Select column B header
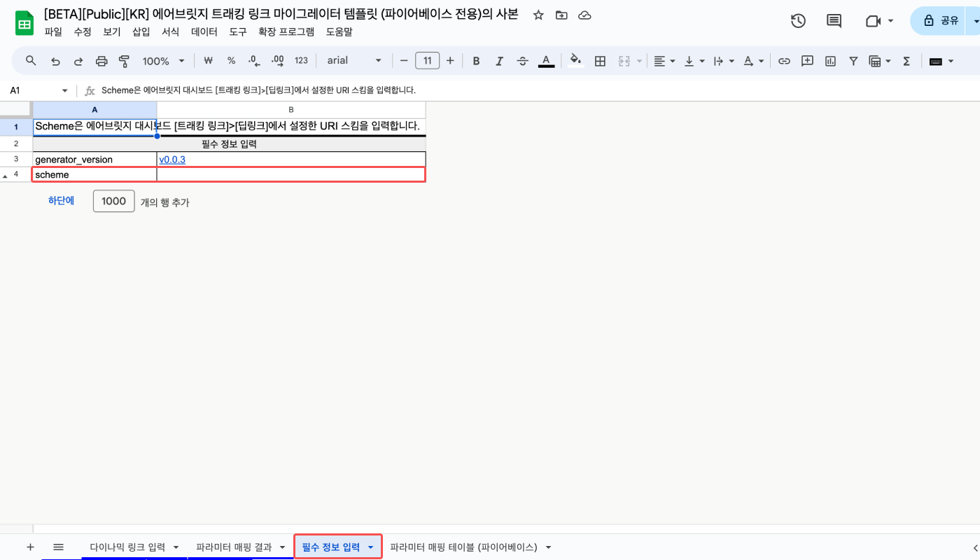The width and height of the screenshot is (980, 560). pos(291,110)
